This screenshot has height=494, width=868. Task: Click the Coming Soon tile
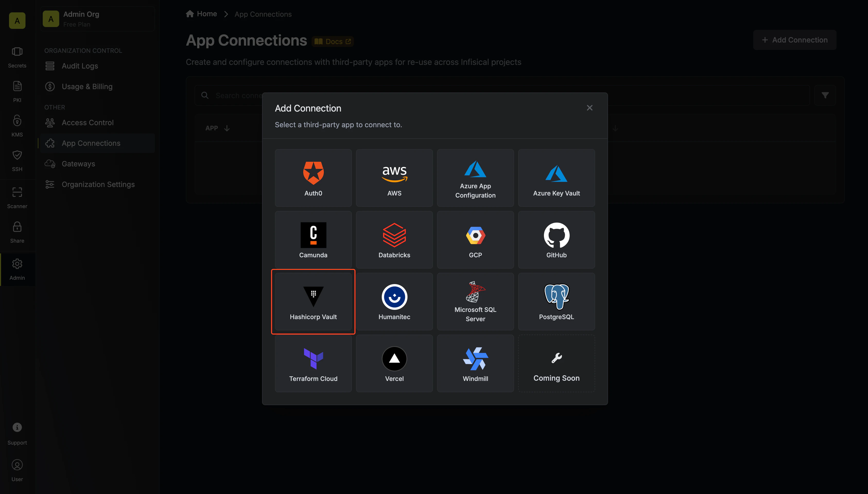click(x=557, y=363)
